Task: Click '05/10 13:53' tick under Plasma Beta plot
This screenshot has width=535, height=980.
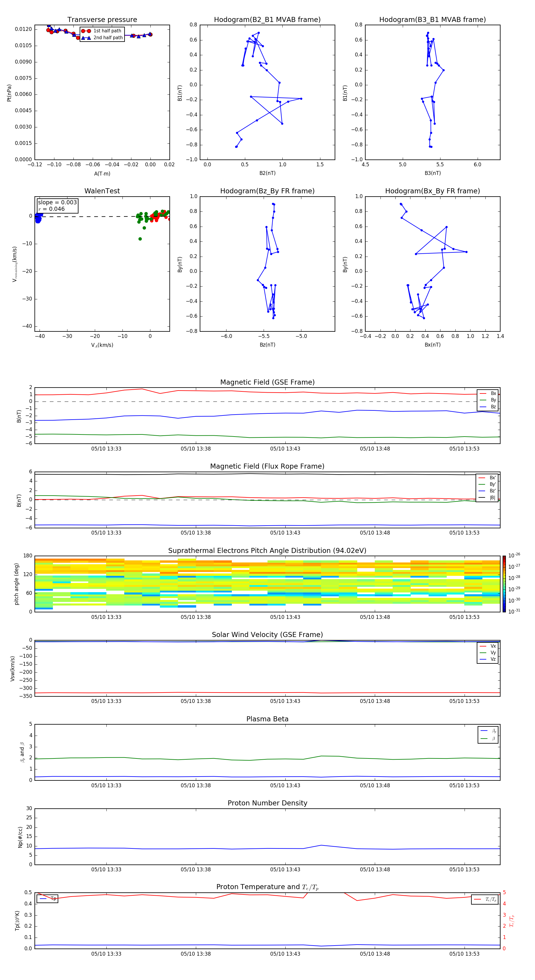Action: click(464, 785)
